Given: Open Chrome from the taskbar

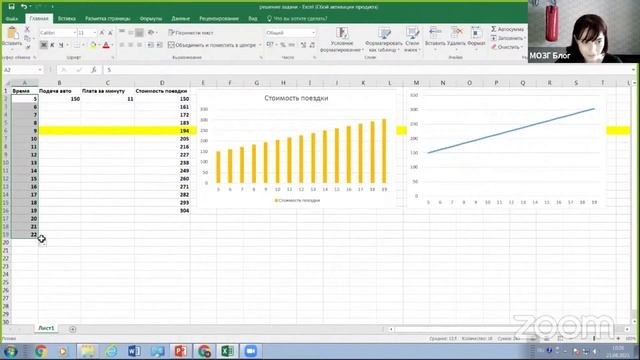Looking at the screenshot, I should (x=40, y=351).
